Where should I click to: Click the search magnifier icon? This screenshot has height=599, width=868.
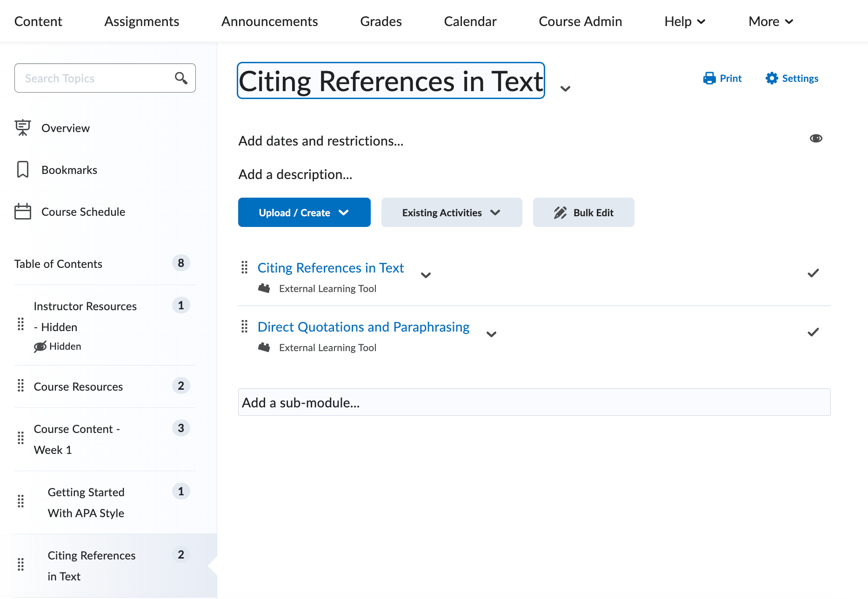tap(181, 78)
